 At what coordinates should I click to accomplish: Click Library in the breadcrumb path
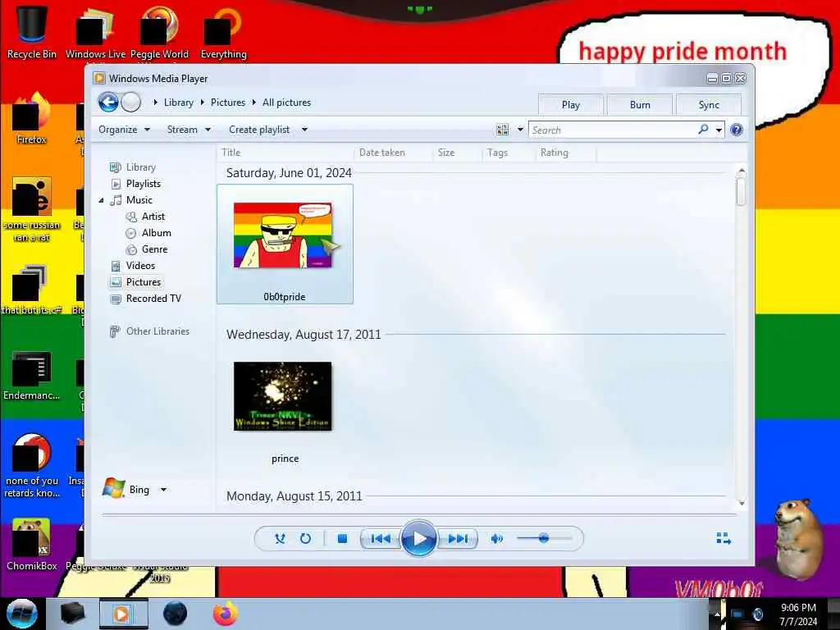point(178,103)
